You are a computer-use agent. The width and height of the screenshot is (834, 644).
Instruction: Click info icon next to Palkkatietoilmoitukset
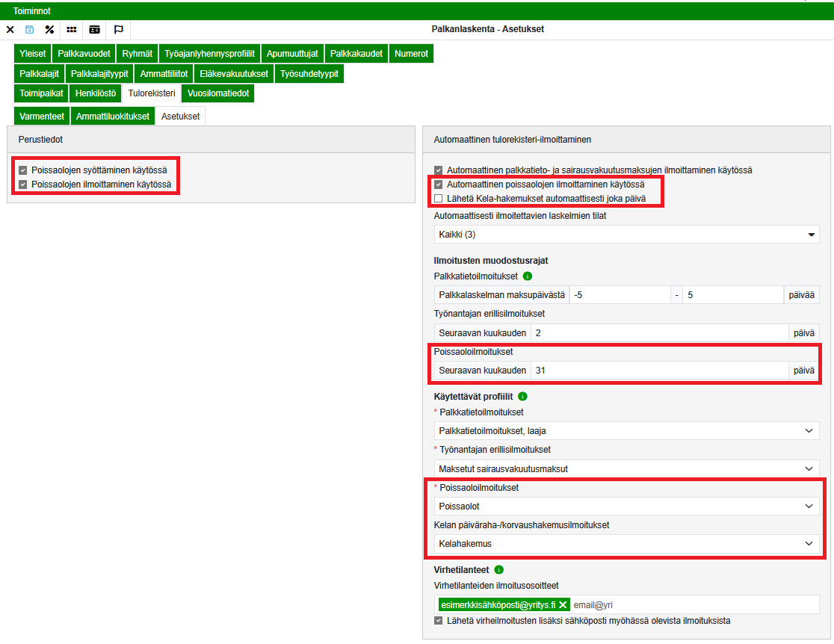coord(528,276)
